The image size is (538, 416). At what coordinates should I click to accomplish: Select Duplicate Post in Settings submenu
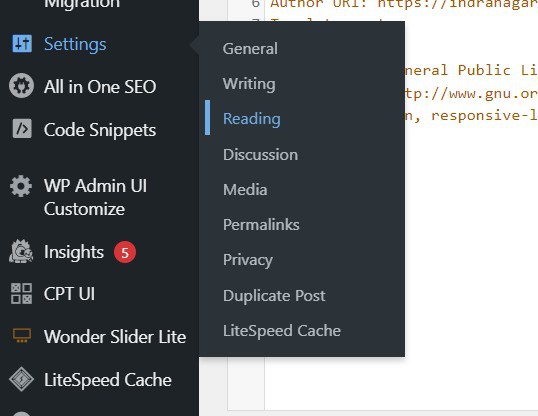[274, 296]
